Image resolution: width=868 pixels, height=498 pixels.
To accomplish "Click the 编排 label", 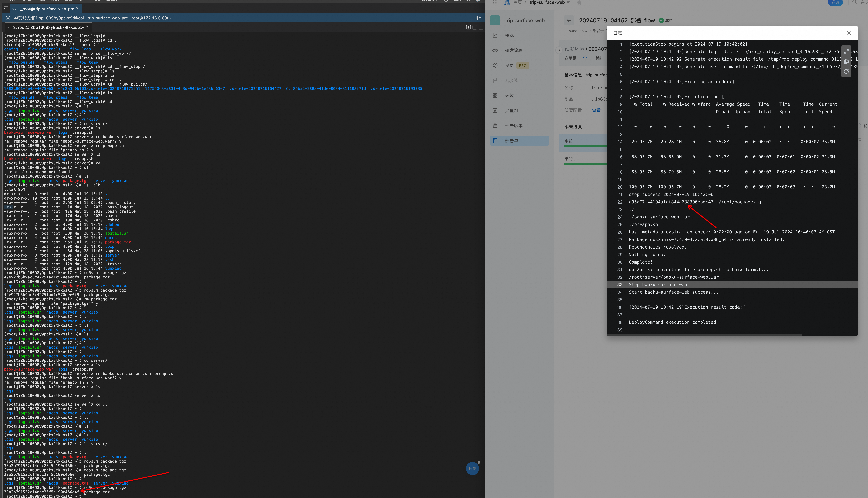I will 599,58.
